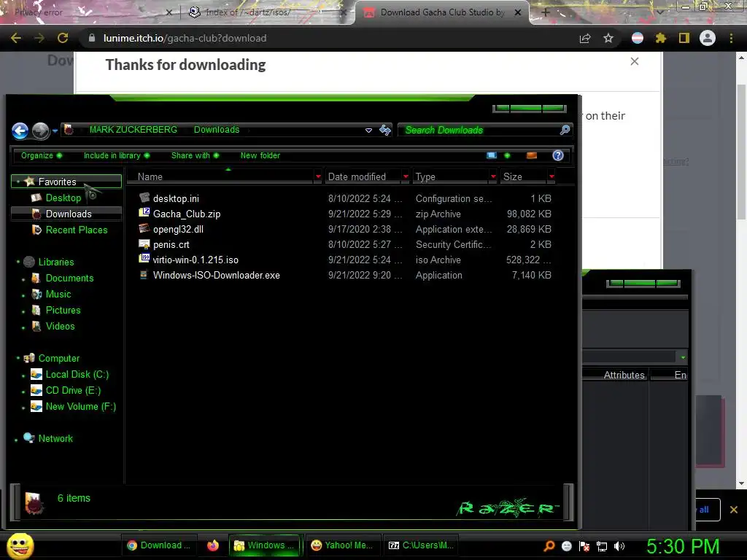
Task: Open the Type column filter arrow
Action: tap(493, 176)
